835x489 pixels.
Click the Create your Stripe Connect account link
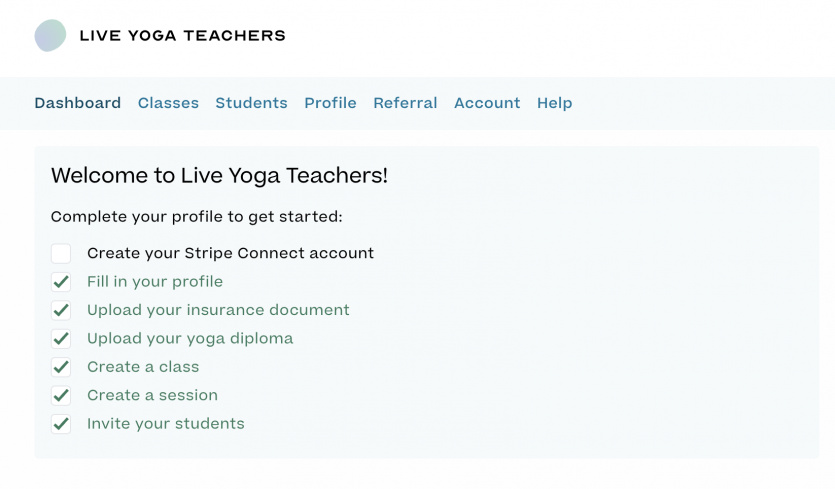pyautogui.click(x=231, y=253)
